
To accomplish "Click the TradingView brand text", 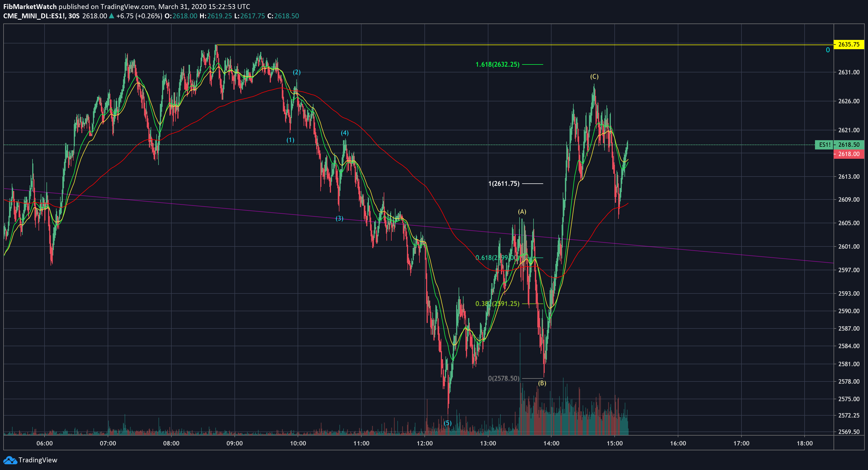I will (38, 460).
